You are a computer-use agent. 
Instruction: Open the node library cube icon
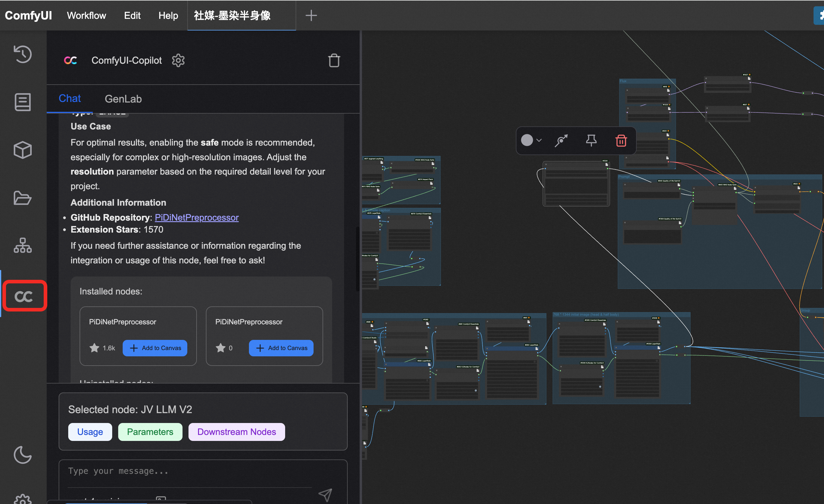click(23, 150)
